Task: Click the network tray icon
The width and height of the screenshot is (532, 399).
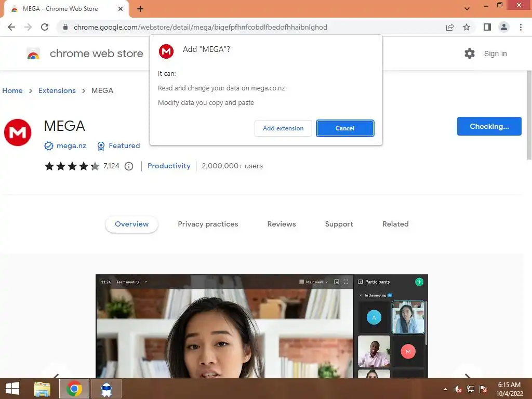Action: click(471, 389)
